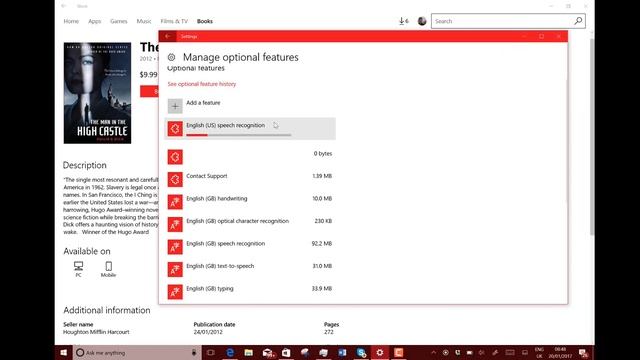Go back using the Store back arrow
This screenshot has height=360, width=640.
point(64,6)
